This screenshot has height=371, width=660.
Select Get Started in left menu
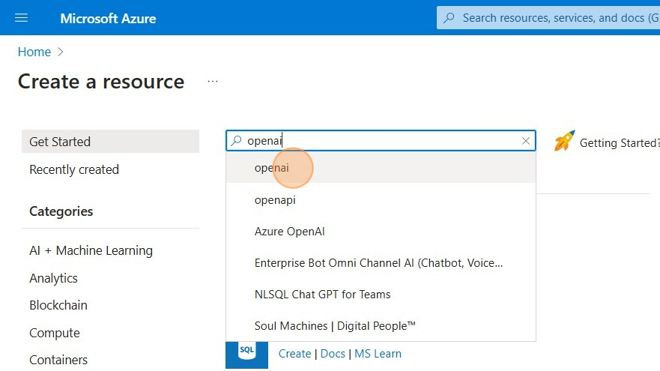[110, 141]
